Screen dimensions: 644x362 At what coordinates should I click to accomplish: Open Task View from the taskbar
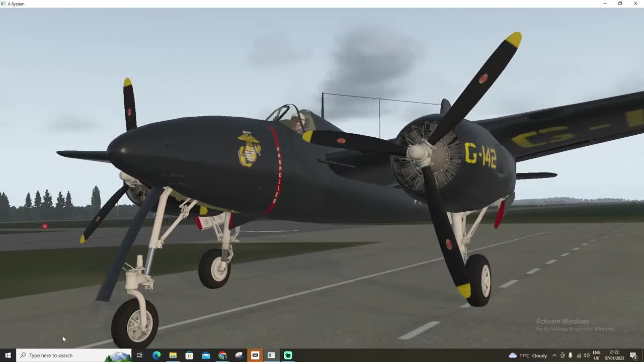(139, 355)
